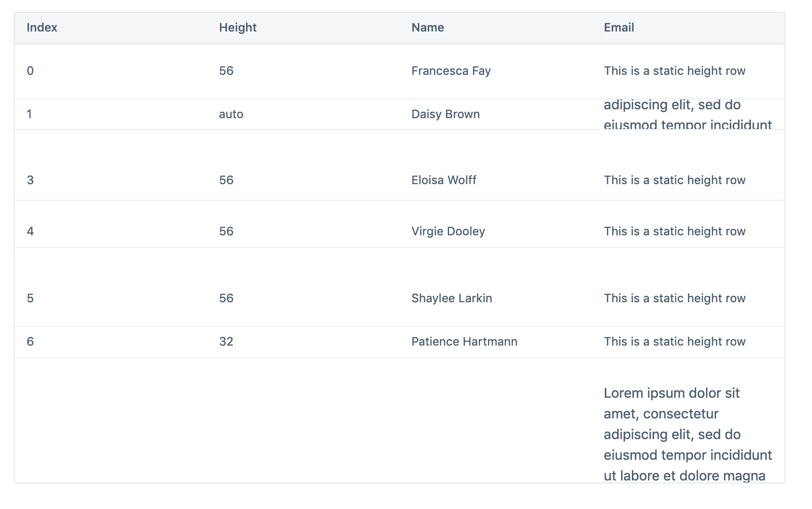Click the Height column header
This screenshot has height=509, width=812.
[238, 28]
